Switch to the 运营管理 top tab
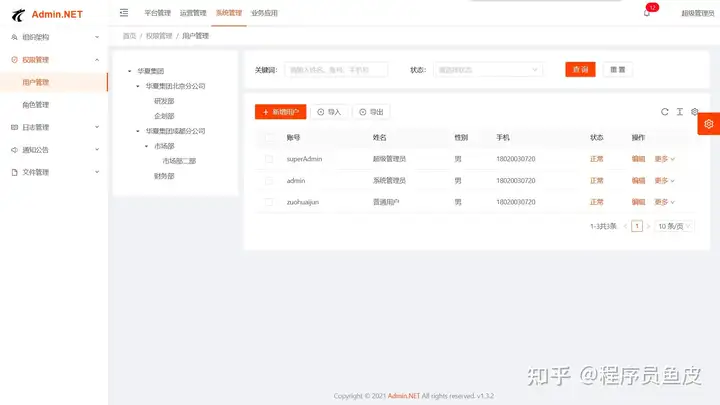The width and height of the screenshot is (720, 405). point(193,13)
